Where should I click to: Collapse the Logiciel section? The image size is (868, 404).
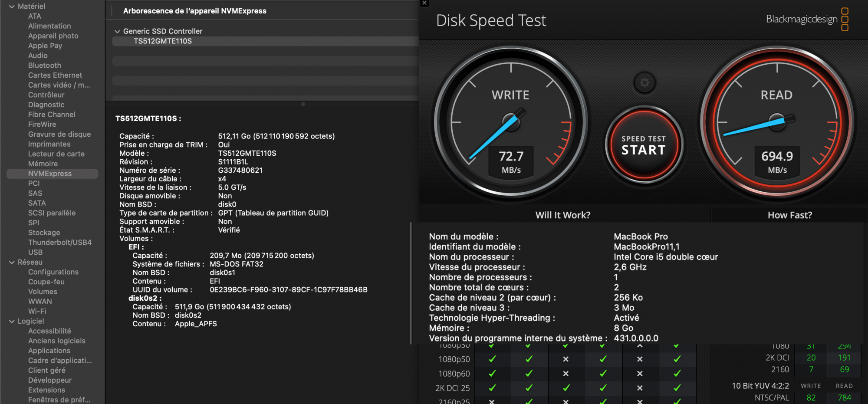pyautogui.click(x=12, y=321)
